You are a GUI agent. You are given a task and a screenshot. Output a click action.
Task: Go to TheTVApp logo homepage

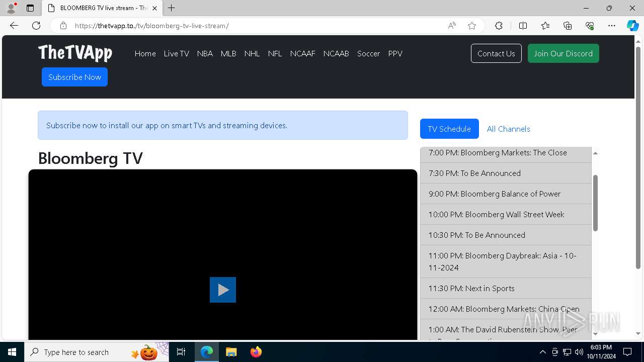tap(75, 53)
